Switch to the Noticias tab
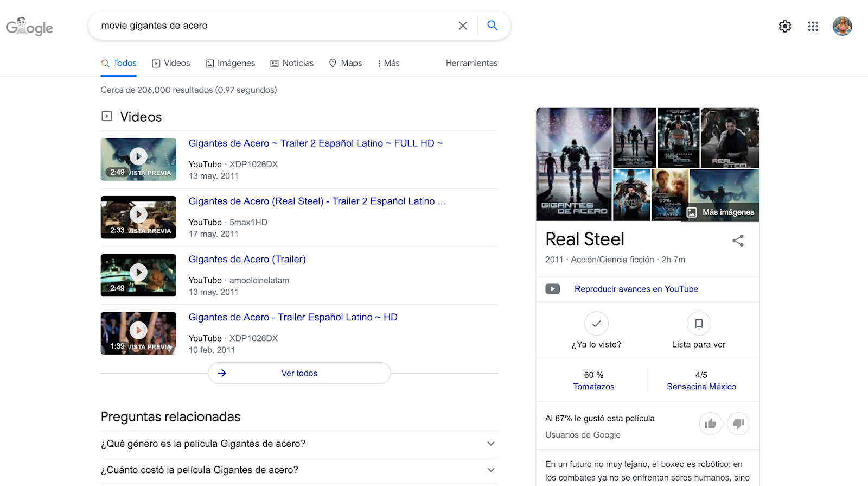Image resolution: width=868 pixels, height=486 pixels. (x=292, y=63)
